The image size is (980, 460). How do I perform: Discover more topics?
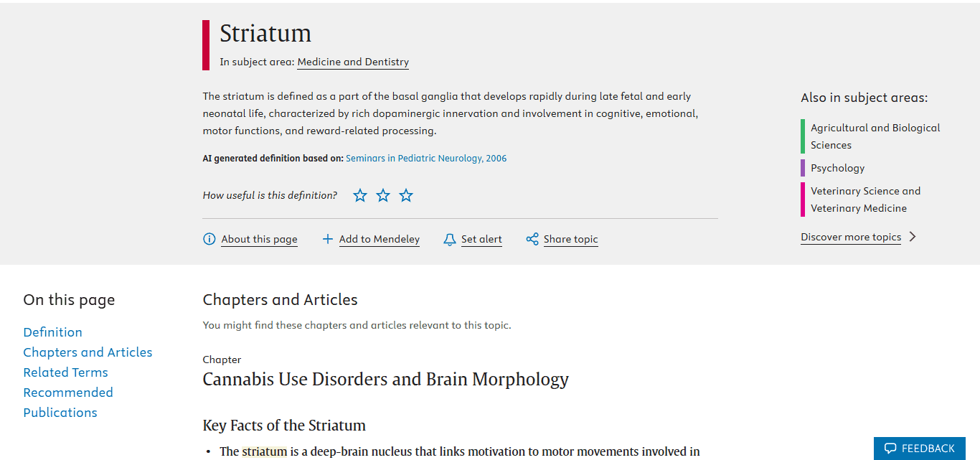tap(851, 237)
